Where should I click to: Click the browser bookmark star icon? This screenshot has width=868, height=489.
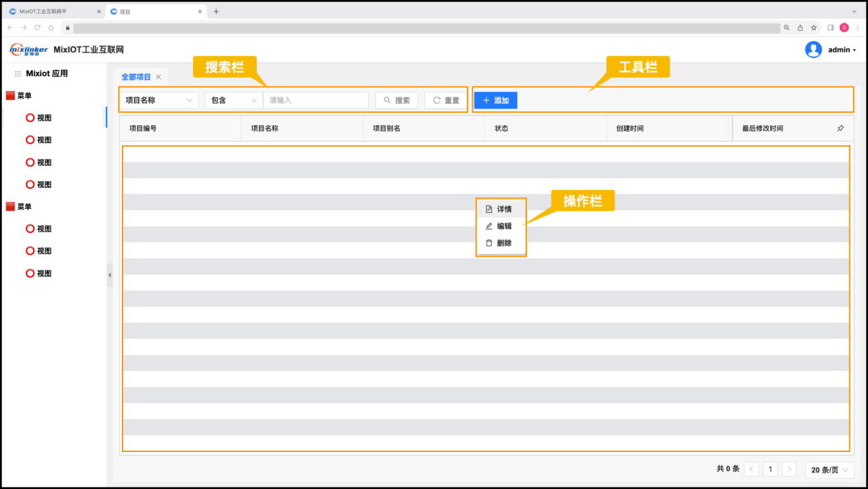pos(814,28)
